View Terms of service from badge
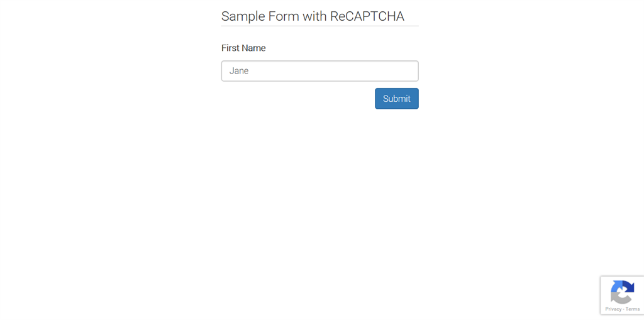 click(x=633, y=309)
